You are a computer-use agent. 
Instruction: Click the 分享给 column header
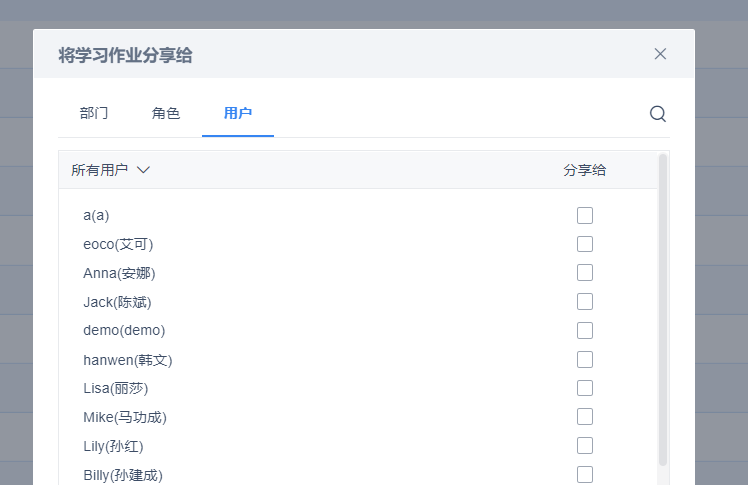pos(584,170)
